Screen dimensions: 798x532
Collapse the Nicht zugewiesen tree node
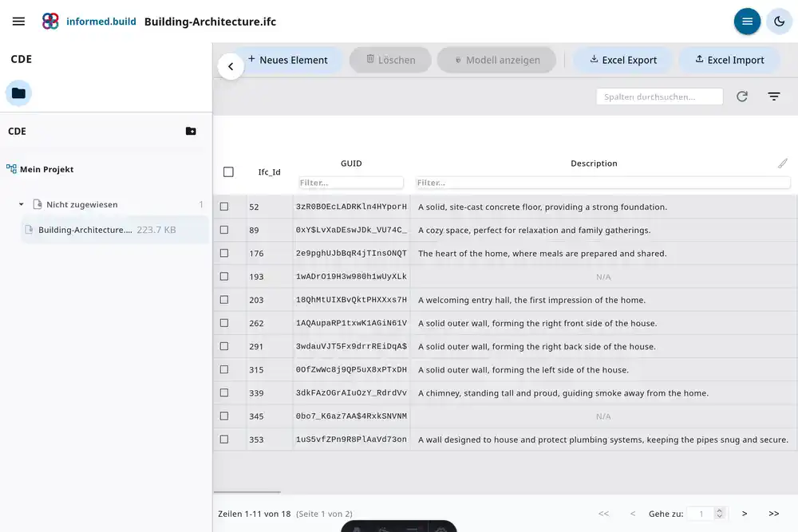pos(22,205)
